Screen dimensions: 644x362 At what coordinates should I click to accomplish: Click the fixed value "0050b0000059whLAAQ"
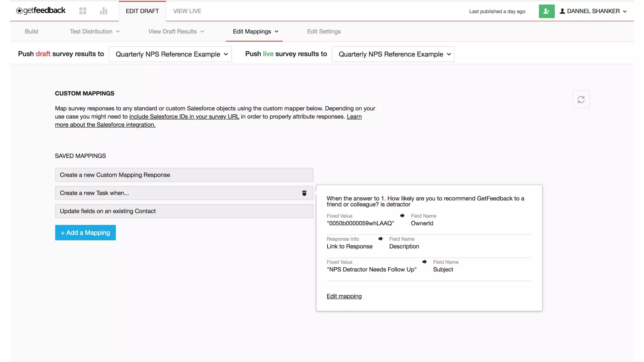pyautogui.click(x=360, y=223)
